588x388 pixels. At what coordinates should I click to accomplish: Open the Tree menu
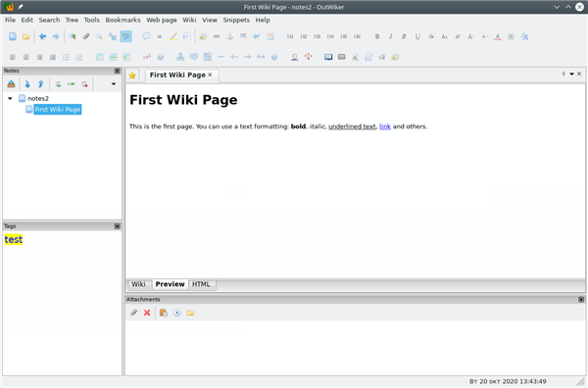(x=72, y=20)
